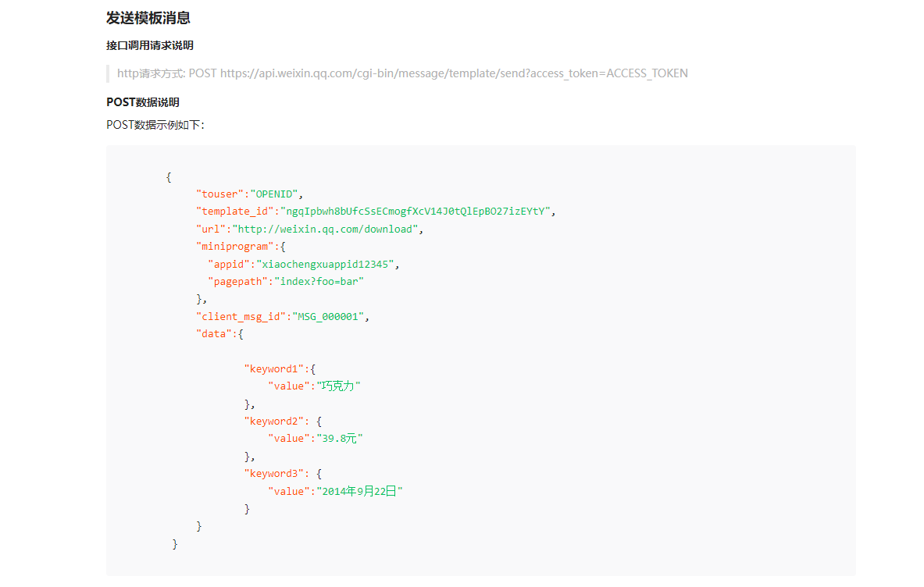
Task: Click the "2014年9月22日" date value
Action: (359, 492)
